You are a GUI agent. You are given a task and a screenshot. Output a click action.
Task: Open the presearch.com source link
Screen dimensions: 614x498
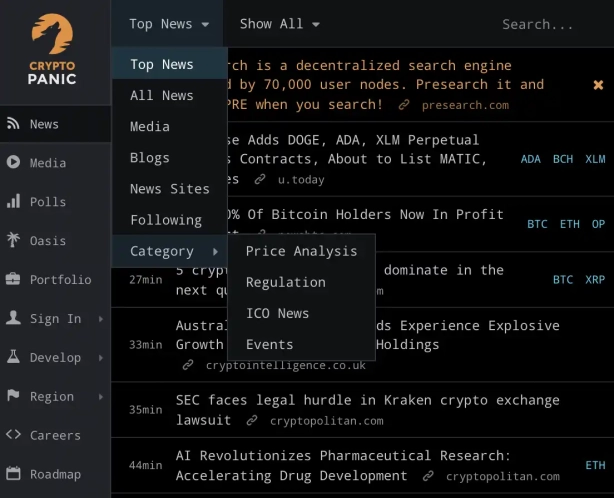pyautogui.click(x=464, y=105)
